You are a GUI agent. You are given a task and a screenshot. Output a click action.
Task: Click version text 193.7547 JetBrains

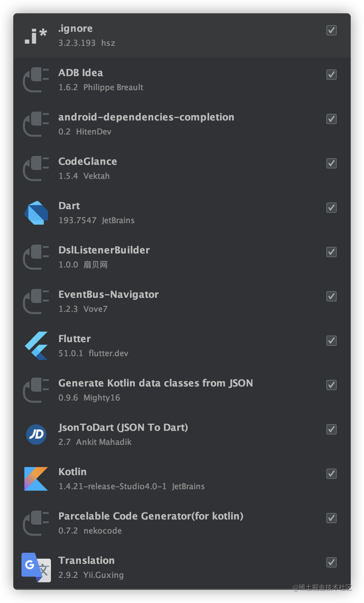[x=96, y=220]
